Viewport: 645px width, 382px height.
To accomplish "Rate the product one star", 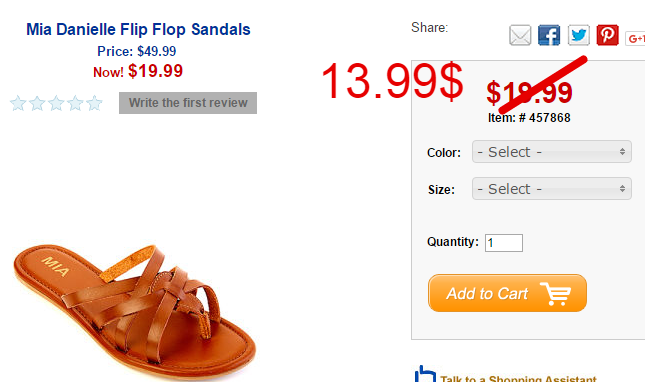I will pos(18,103).
